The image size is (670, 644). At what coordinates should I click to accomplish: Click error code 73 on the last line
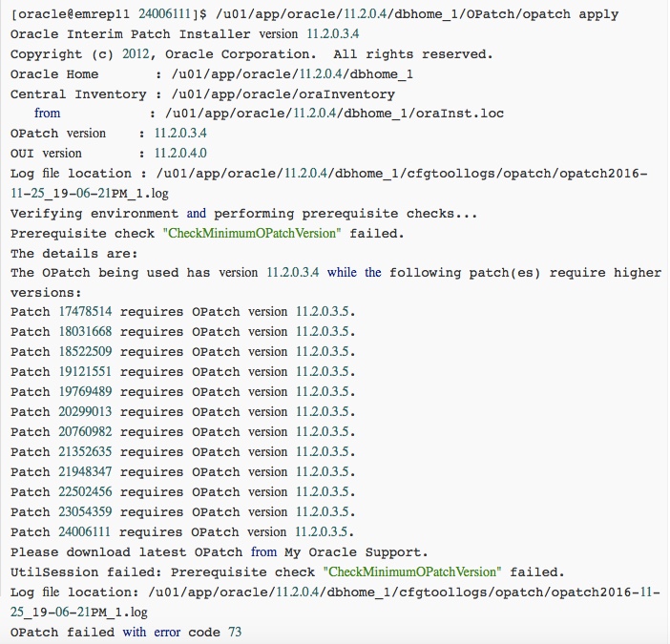point(235,633)
